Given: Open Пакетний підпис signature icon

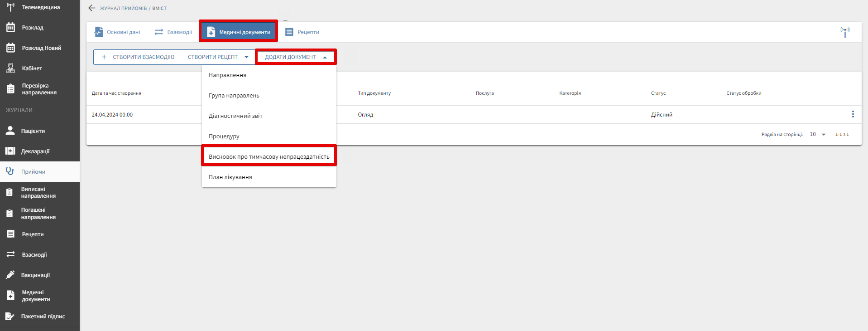Looking at the screenshot, I should click(10, 316).
